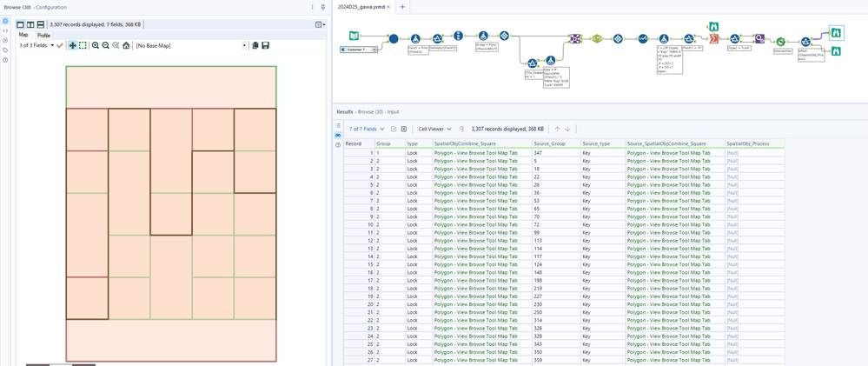
Task: Select the 2024D25_gawa.yxmd workflow tab
Action: [363, 6]
